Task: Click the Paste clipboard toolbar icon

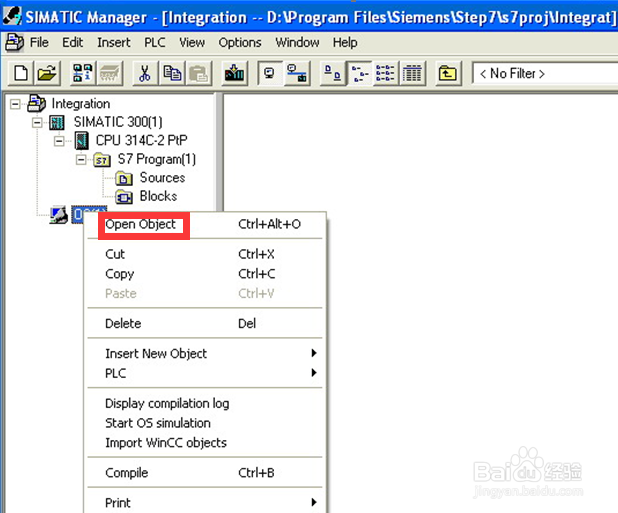Action: 199,73
